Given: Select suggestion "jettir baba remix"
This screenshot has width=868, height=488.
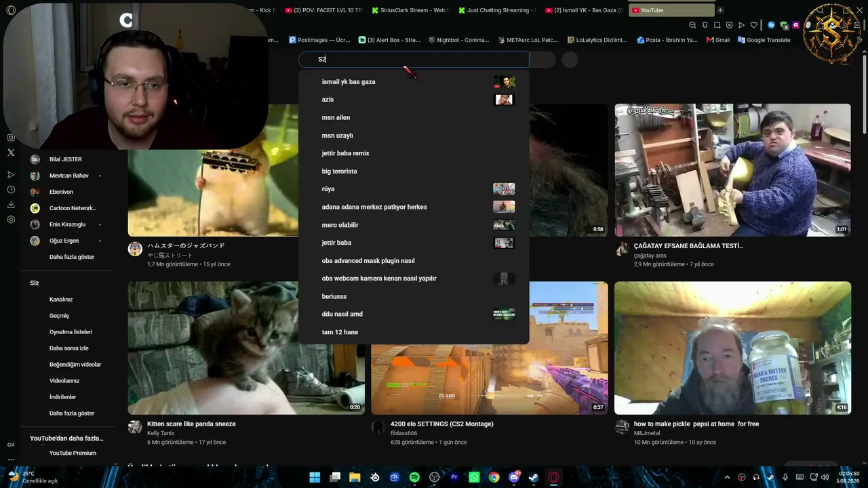Looking at the screenshot, I should [414, 153].
